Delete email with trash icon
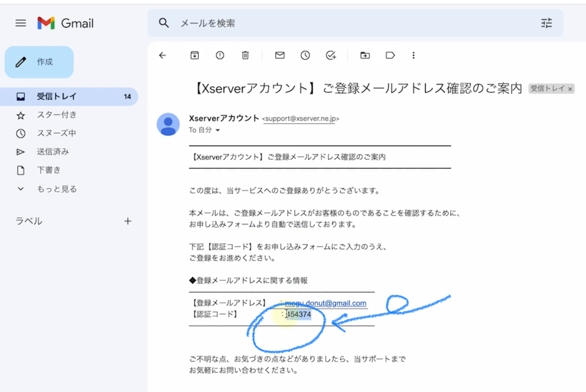 [x=245, y=55]
